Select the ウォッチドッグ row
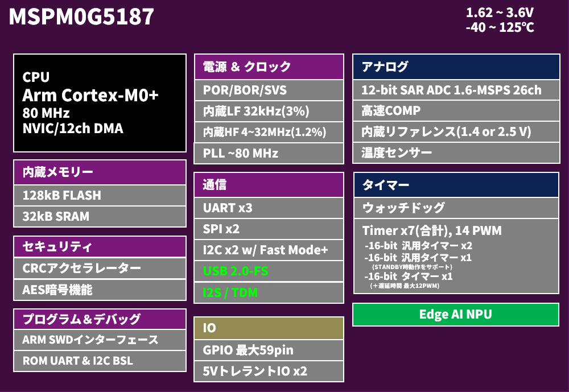569x392 pixels. click(456, 208)
